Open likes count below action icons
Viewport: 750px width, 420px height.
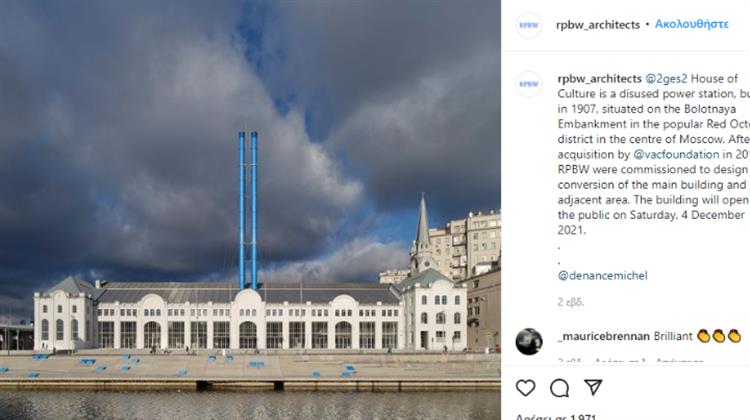point(556,417)
